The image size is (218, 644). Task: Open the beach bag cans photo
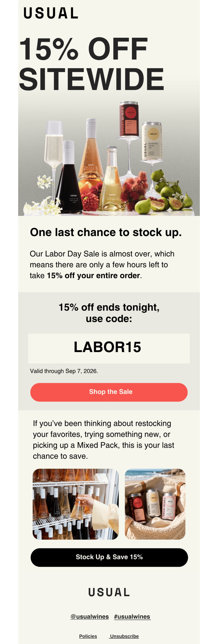[155, 504]
